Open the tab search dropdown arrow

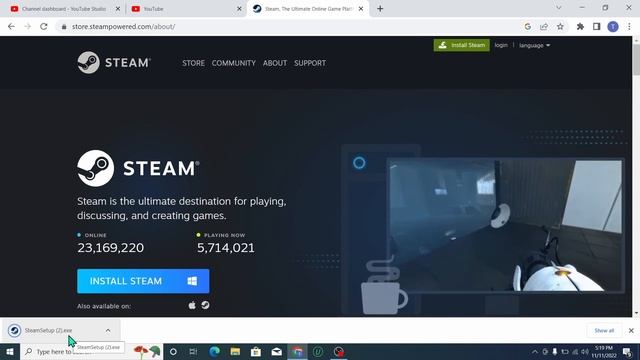click(x=558, y=8)
